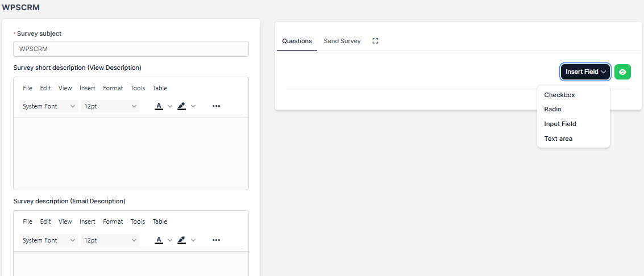This screenshot has height=276, width=644.
Task: Click the fullscreen expand icon beside Send Survey
Action: click(x=375, y=41)
